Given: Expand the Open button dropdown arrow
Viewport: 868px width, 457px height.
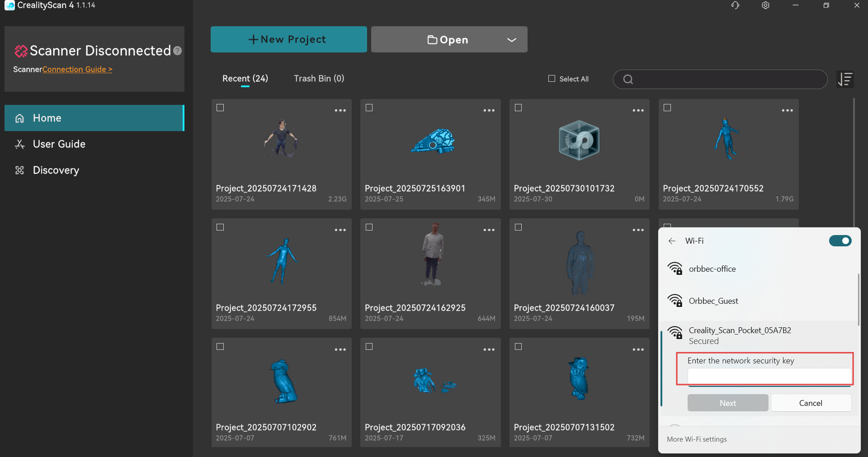Looking at the screenshot, I should (511, 40).
